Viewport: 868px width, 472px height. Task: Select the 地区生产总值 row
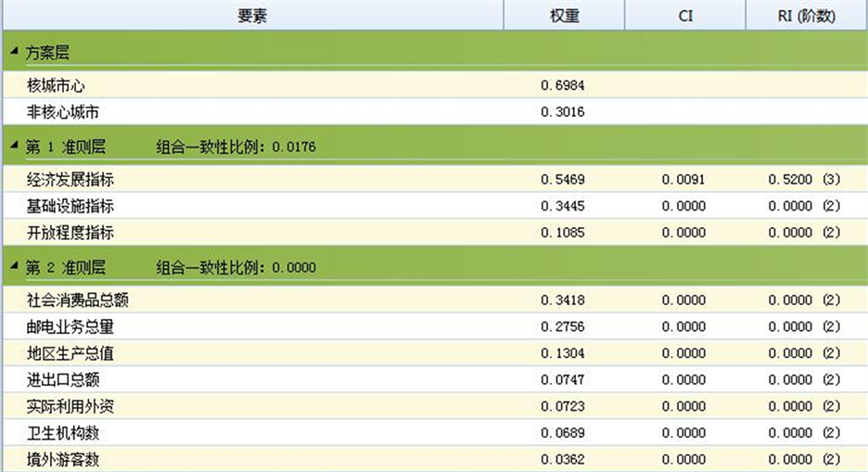[70, 353]
